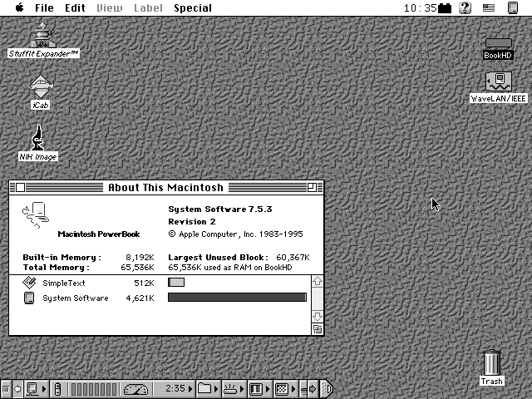Click the NIH Image microscope icon
This screenshot has width=532, height=399.
(x=37, y=137)
